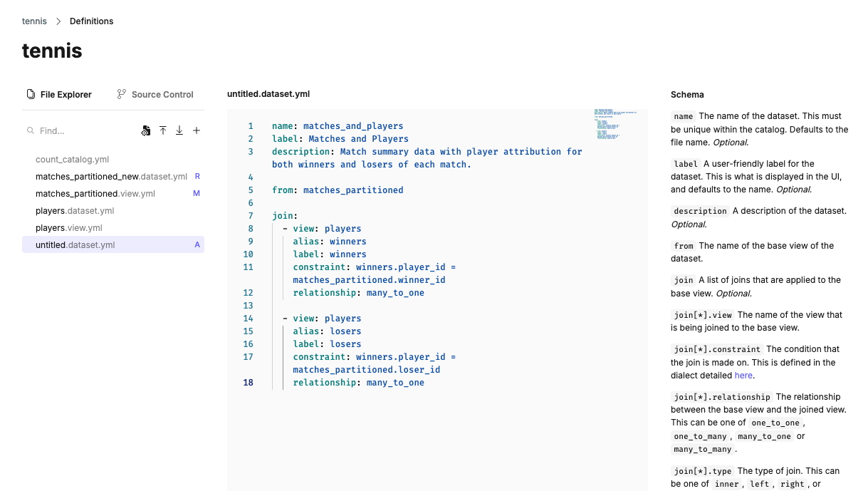Click 'matches_partitioned.winner_id' in the constraint
Screen dimensions: 868x491
pos(369,280)
